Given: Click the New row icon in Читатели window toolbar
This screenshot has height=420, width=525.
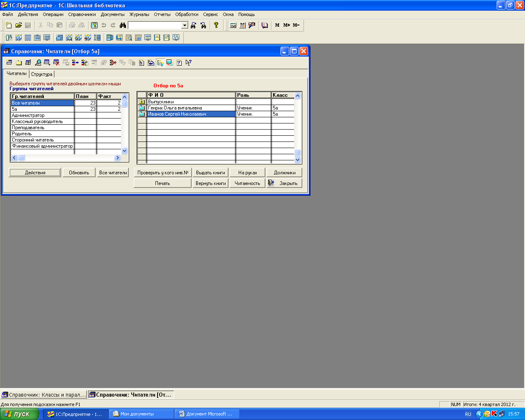Looking at the screenshot, I should click(9, 63).
